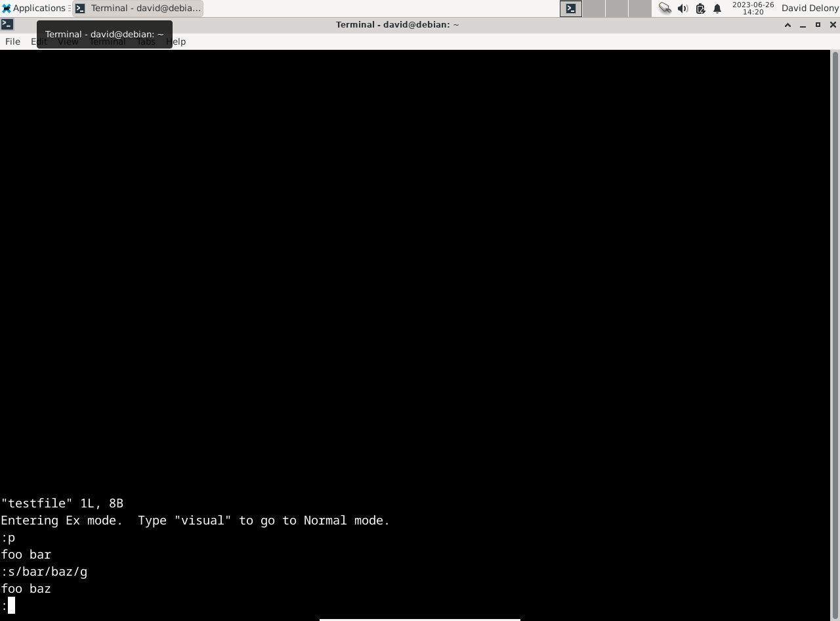Open the power manager battery icon
Screen dimensions: 840x621
tap(700, 9)
